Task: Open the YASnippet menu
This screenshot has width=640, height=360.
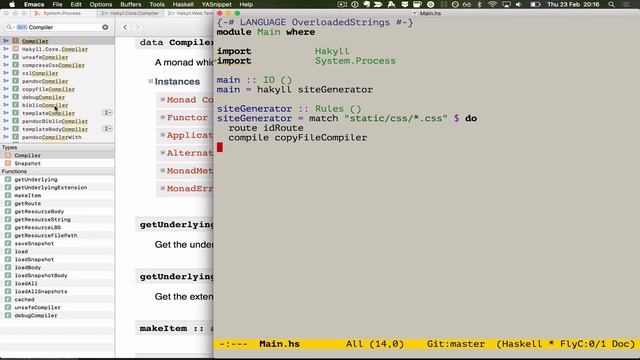Action: click(x=216, y=4)
